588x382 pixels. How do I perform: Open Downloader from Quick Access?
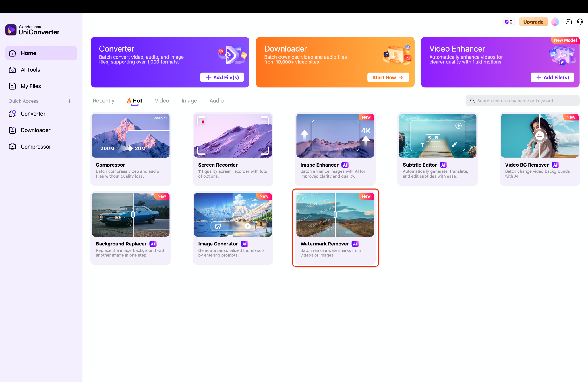(x=41, y=130)
